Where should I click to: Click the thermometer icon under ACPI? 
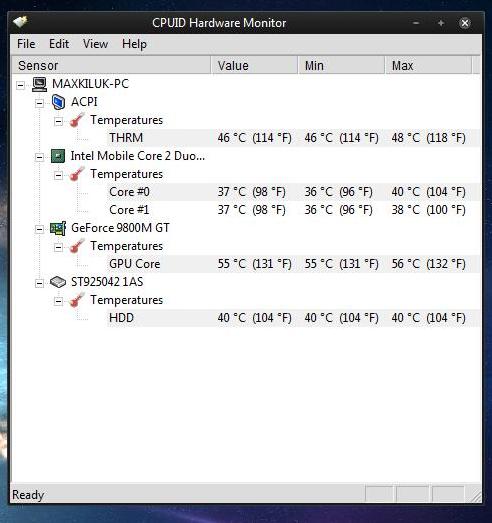77,120
